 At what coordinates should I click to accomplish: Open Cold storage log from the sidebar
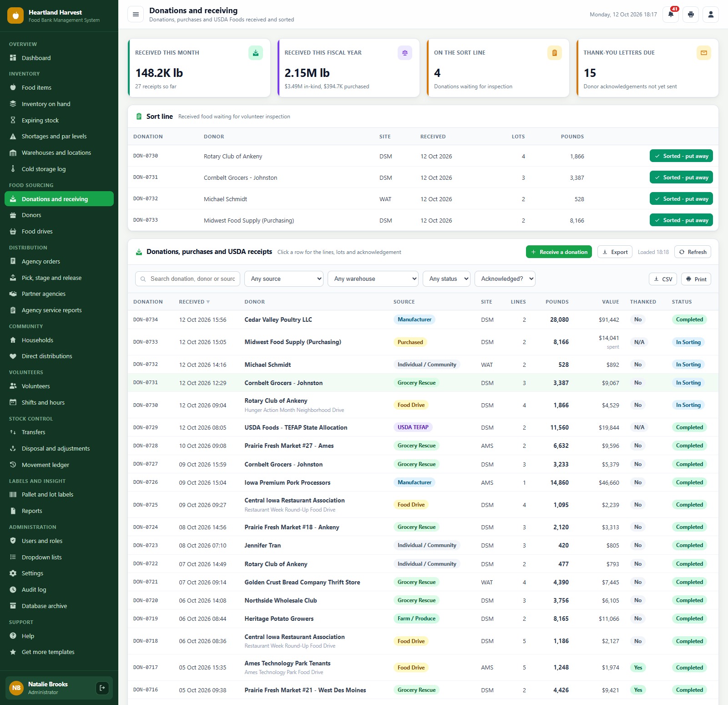click(x=59, y=169)
